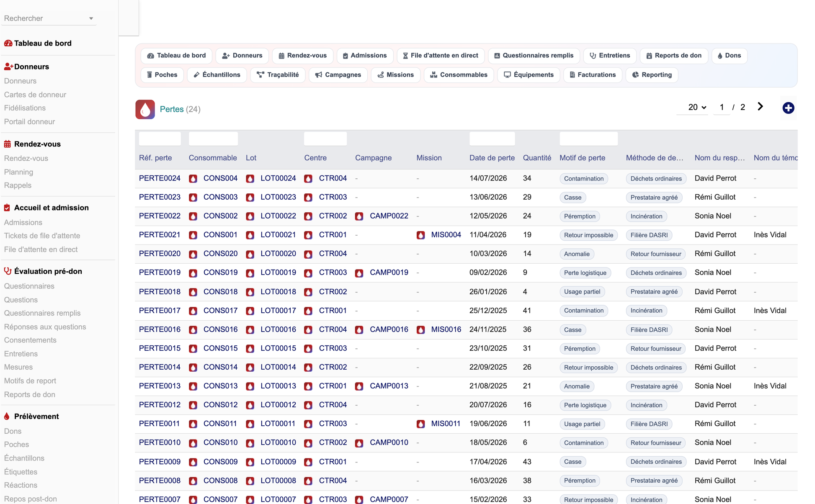Click the blue plus add-loss icon

pyautogui.click(x=788, y=108)
